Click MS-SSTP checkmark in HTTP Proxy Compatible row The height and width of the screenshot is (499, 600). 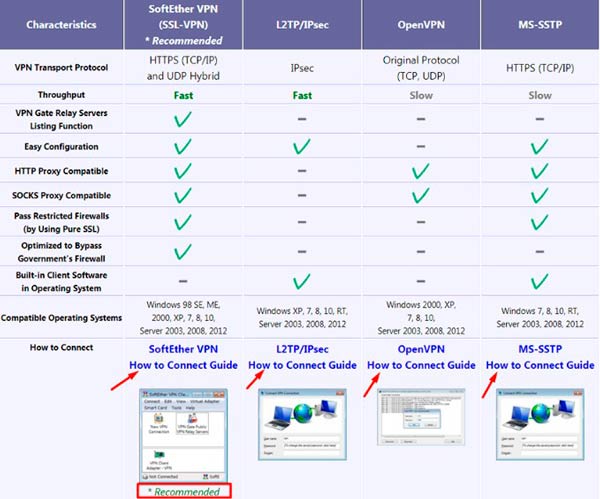[x=540, y=171]
